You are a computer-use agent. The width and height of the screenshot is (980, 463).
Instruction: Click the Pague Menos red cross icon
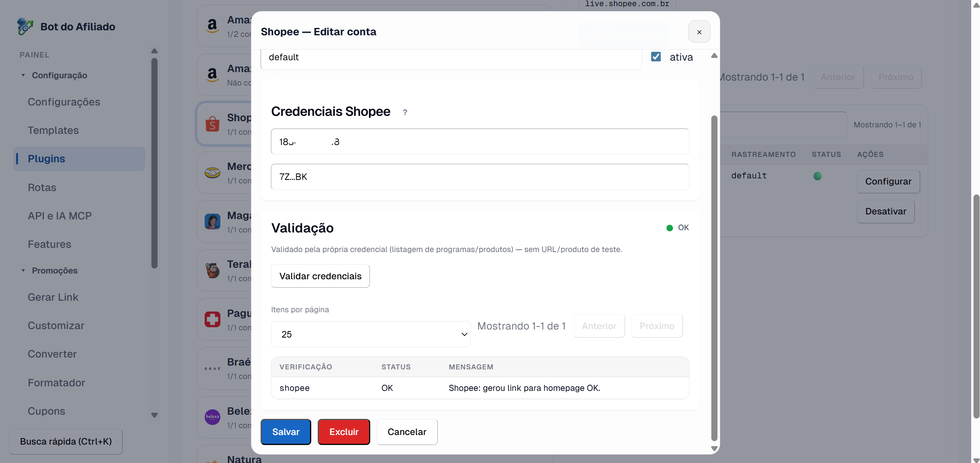pos(212,319)
